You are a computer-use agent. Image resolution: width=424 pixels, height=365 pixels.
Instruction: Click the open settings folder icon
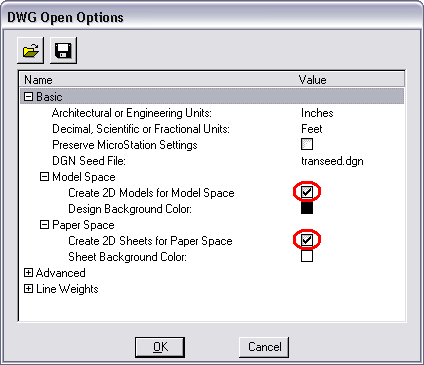coord(30,51)
